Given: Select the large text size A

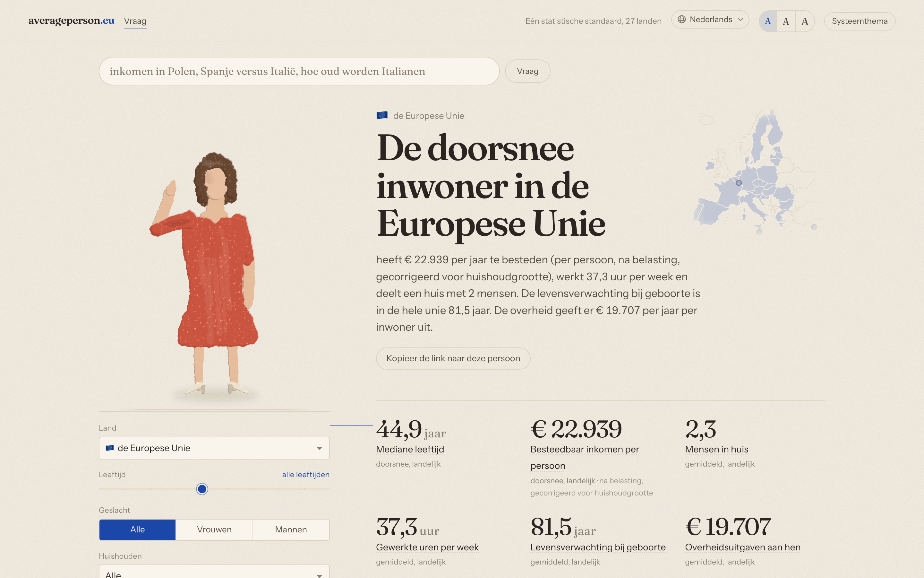Looking at the screenshot, I should (x=805, y=21).
